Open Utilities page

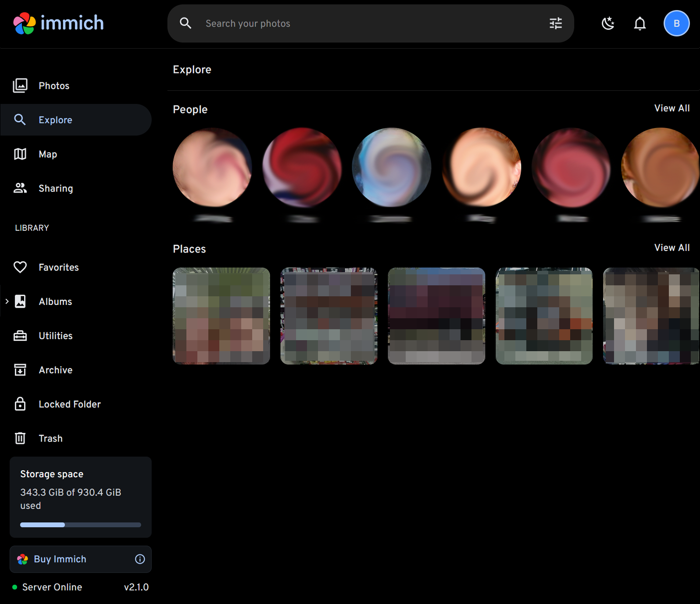(x=76, y=336)
